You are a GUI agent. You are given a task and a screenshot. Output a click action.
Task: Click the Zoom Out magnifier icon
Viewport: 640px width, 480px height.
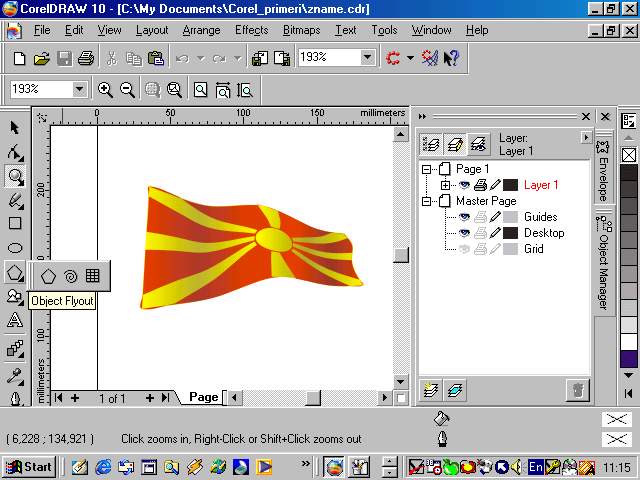coord(127,89)
